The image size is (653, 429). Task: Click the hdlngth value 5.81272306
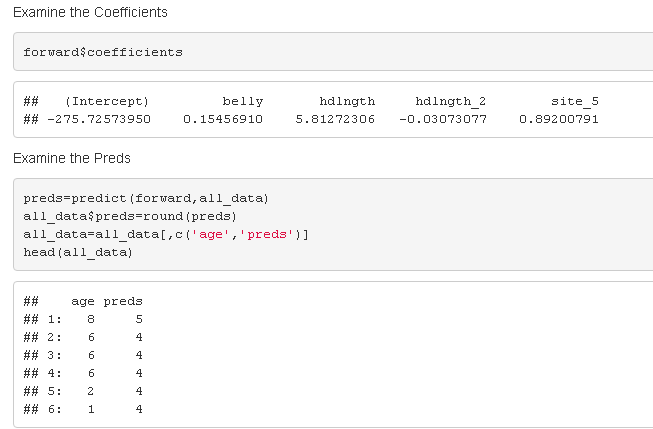[x=335, y=119]
